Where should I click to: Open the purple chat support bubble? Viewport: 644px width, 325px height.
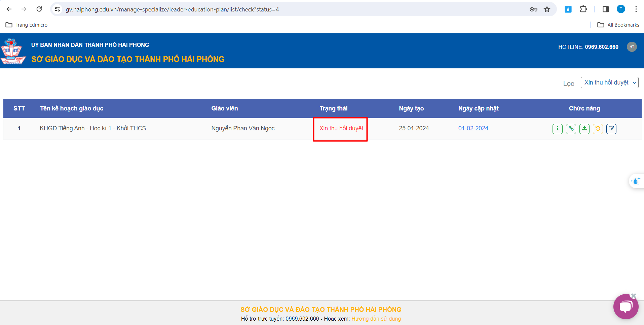(625, 307)
